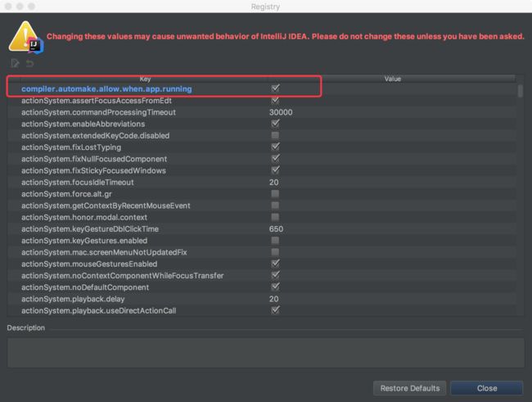This screenshot has height=402, width=532.
Task: Click the revert to default arrow icon
Action: [30, 64]
